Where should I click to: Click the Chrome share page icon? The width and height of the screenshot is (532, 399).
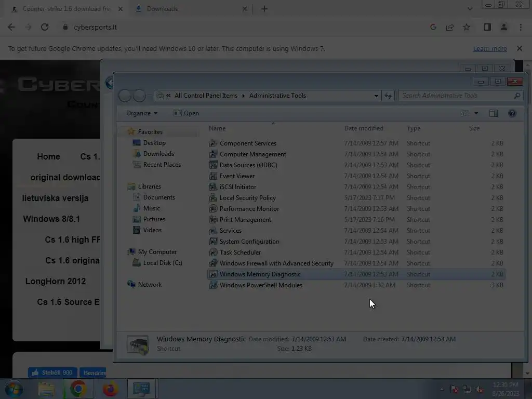click(450, 27)
